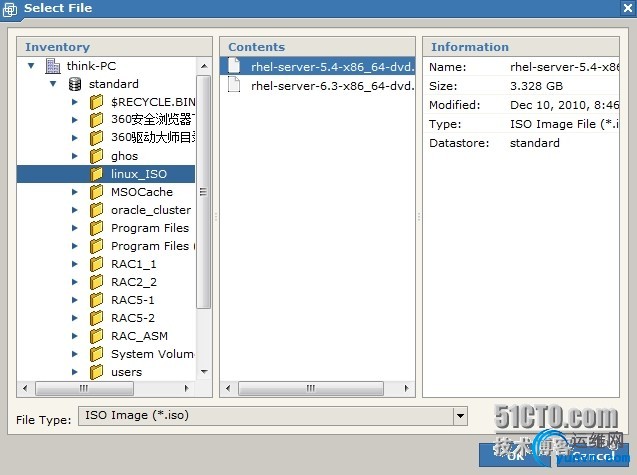Expand the ghos folder arrow

tap(74, 156)
